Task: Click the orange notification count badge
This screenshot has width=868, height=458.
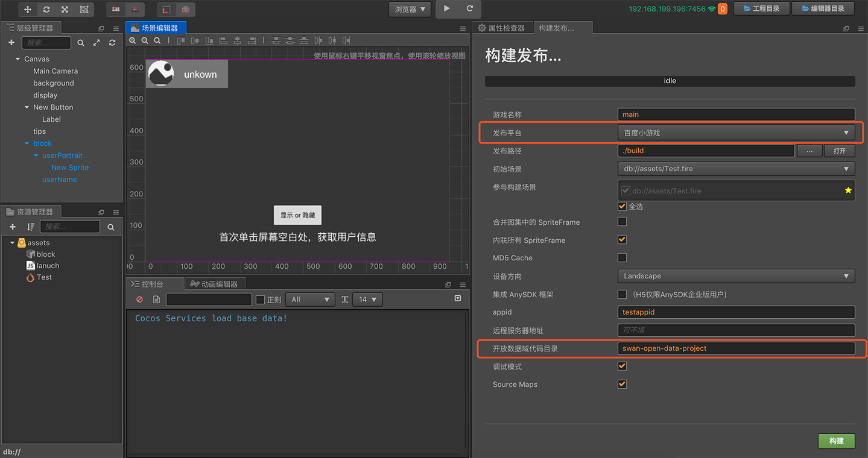Action: [722, 9]
